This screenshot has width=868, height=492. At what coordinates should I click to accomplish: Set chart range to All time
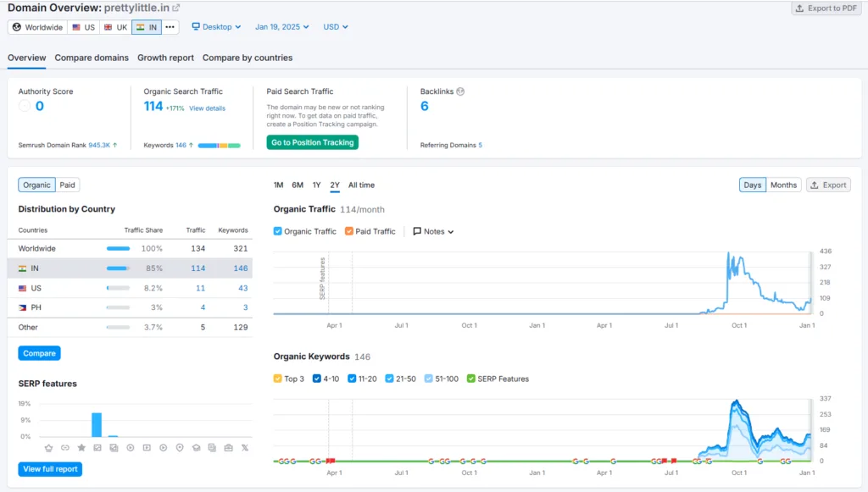click(361, 185)
